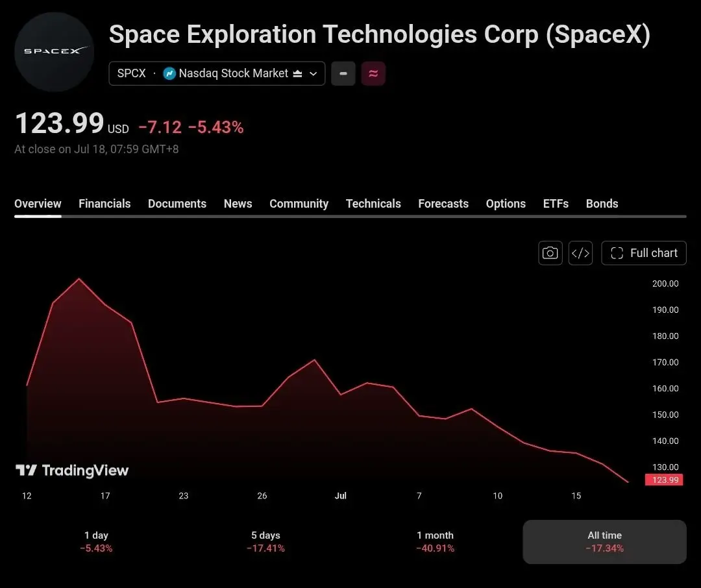Click the Nasdaq exchange logo icon

coord(169,73)
